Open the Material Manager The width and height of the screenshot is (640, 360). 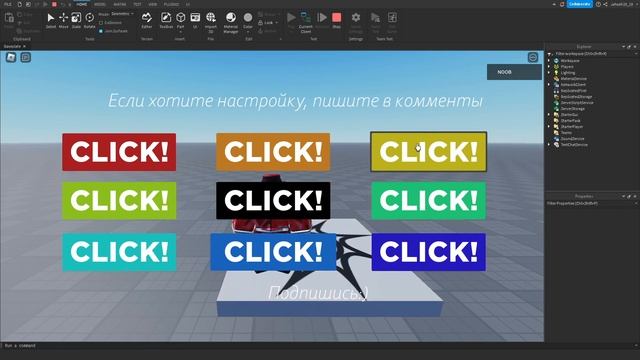click(x=231, y=21)
